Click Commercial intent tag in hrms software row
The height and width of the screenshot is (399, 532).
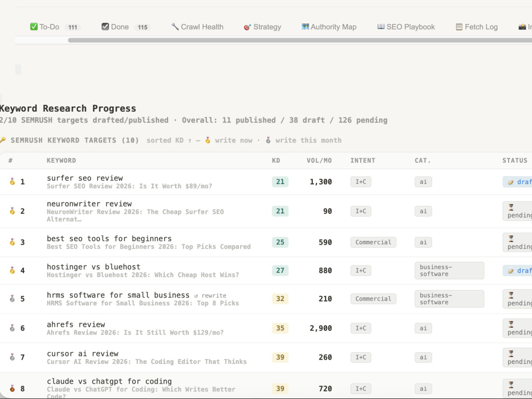coord(373,298)
